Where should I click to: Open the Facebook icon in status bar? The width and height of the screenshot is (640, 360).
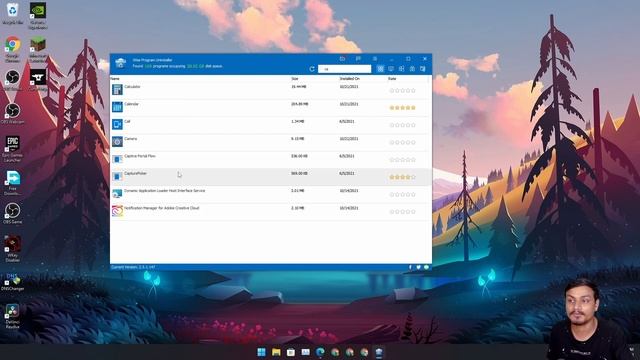tap(410, 267)
